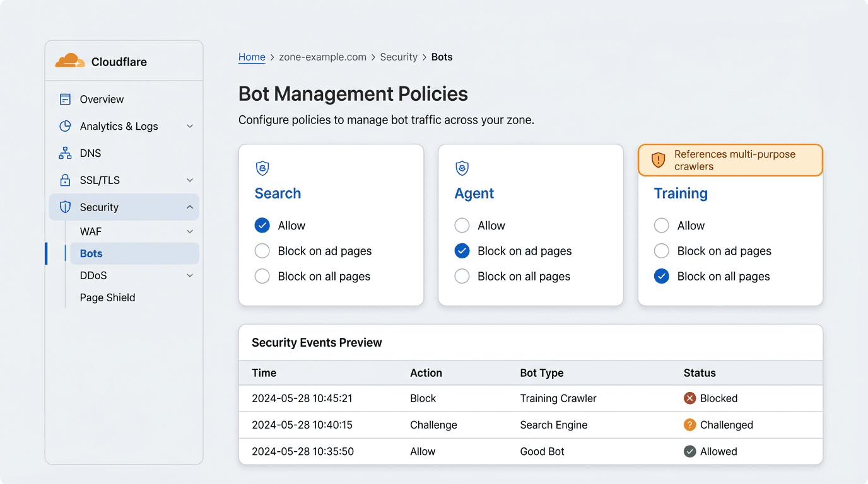Click the shield icon on Search card
Screen dimensions: 868x484
262,168
